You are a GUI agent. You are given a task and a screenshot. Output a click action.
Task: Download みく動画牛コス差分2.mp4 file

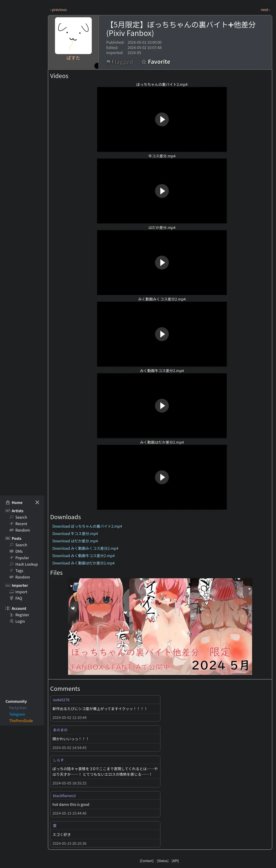pos(83,556)
